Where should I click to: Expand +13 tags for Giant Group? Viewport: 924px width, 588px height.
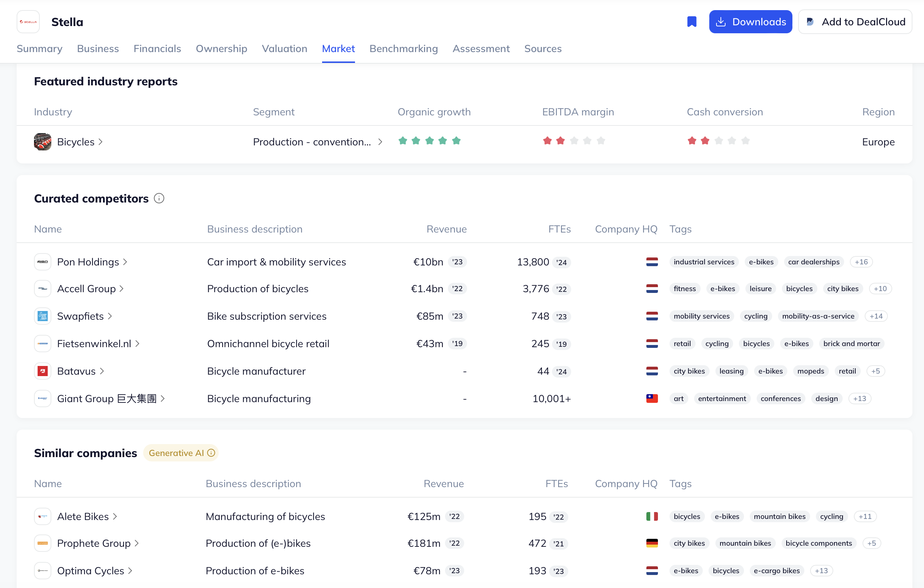pos(860,399)
